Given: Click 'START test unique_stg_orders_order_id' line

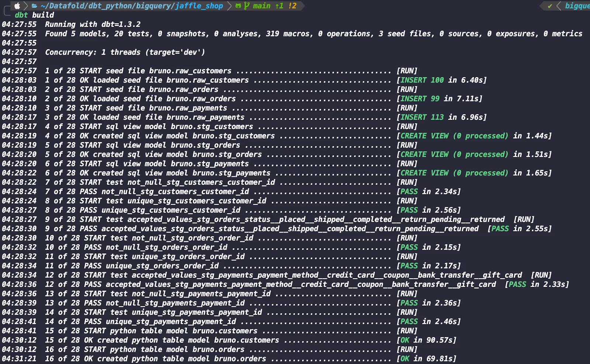Looking at the screenshot, I should 164,256.
